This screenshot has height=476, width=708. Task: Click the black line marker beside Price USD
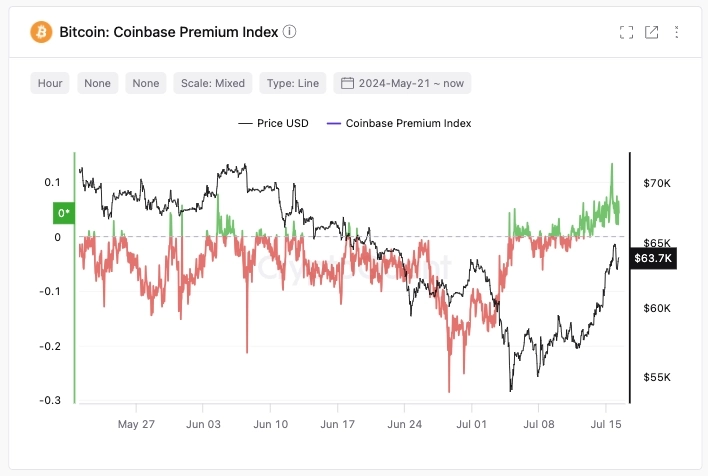(246, 123)
